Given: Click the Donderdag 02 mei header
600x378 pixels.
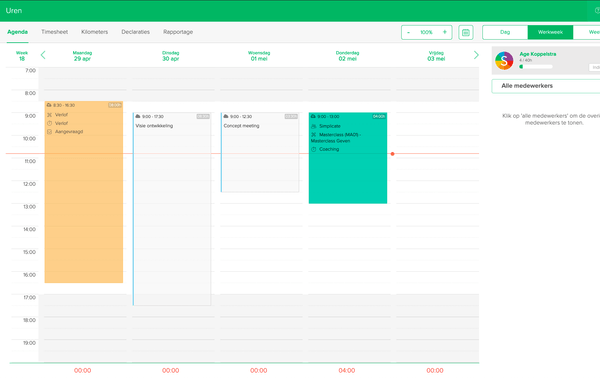Looking at the screenshot, I should (x=347, y=56).
